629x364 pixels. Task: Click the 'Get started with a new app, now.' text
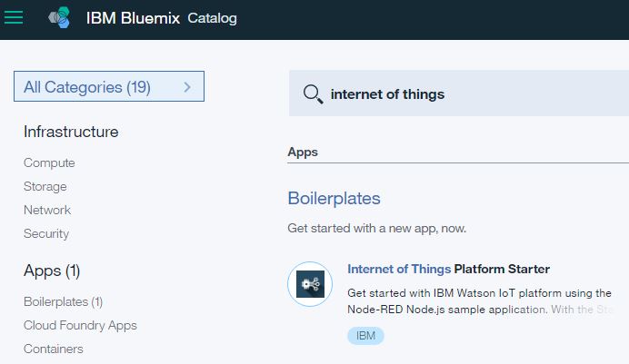[376, 228]
